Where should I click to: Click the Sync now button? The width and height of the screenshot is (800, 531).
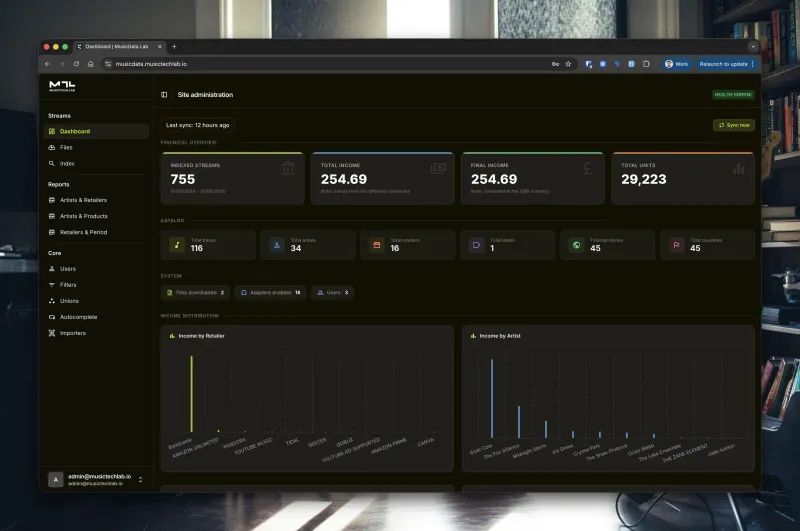click(x=734, y=125)
